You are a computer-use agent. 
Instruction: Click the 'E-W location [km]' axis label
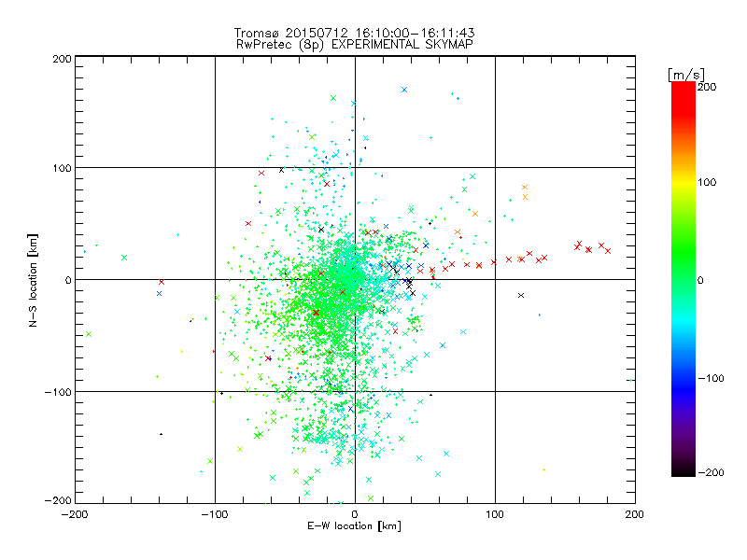point(354,526)
